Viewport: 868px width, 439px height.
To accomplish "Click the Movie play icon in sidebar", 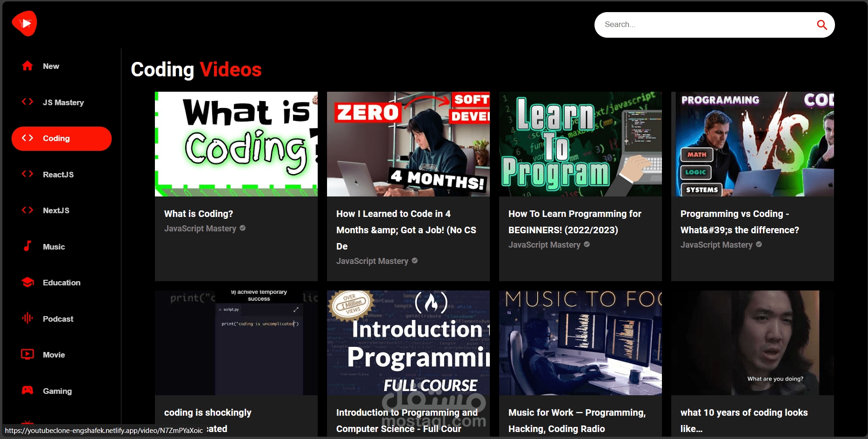I will pyautogui.click(x=27, y=354).
